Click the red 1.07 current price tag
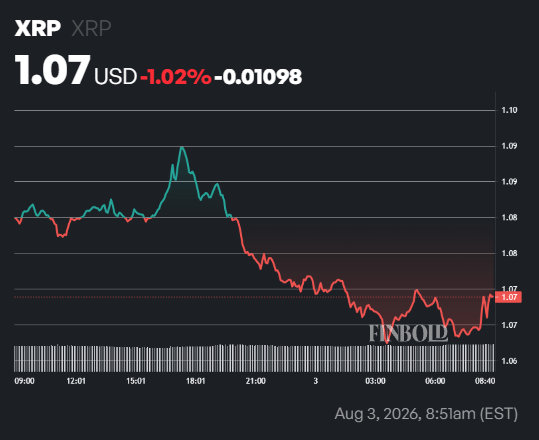 [x=508, y=297]
